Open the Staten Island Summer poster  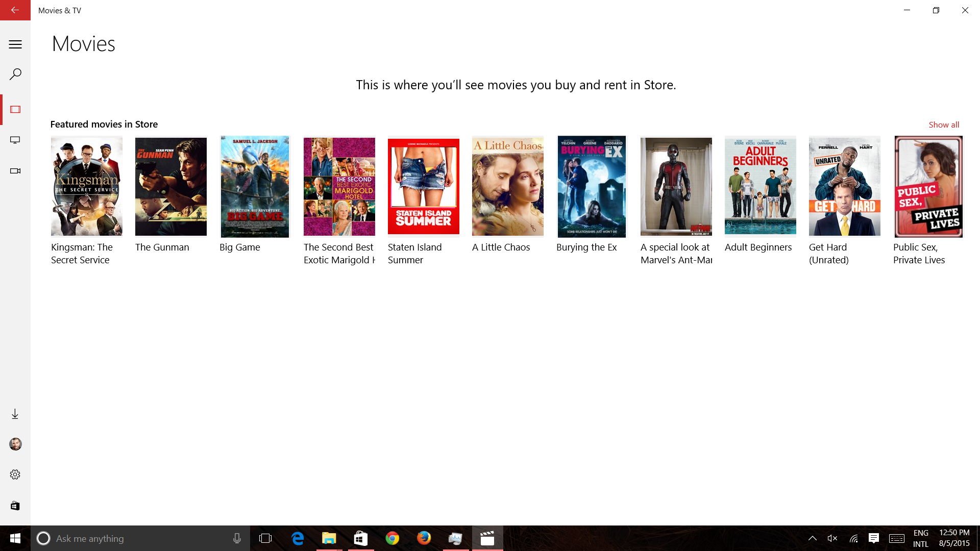point(424,187)
